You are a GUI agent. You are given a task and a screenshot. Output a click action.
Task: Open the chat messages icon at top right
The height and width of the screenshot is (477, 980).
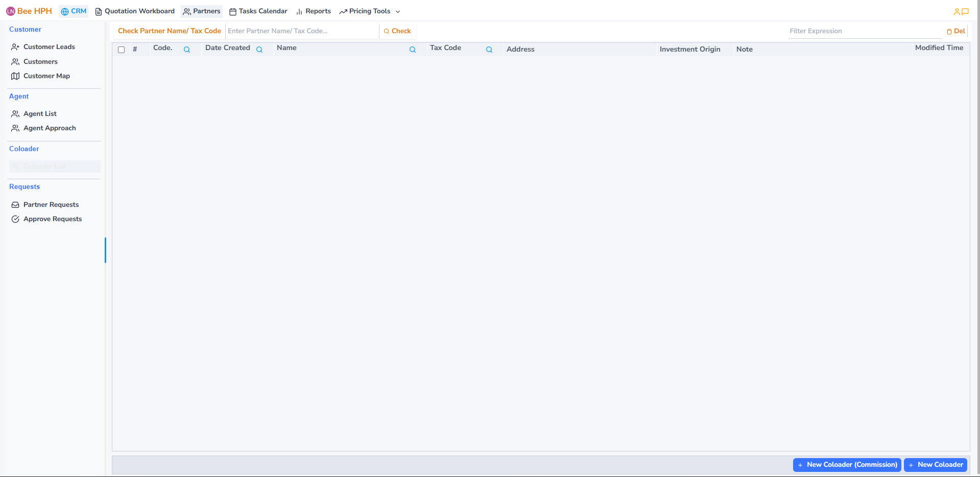click(965, 11)
